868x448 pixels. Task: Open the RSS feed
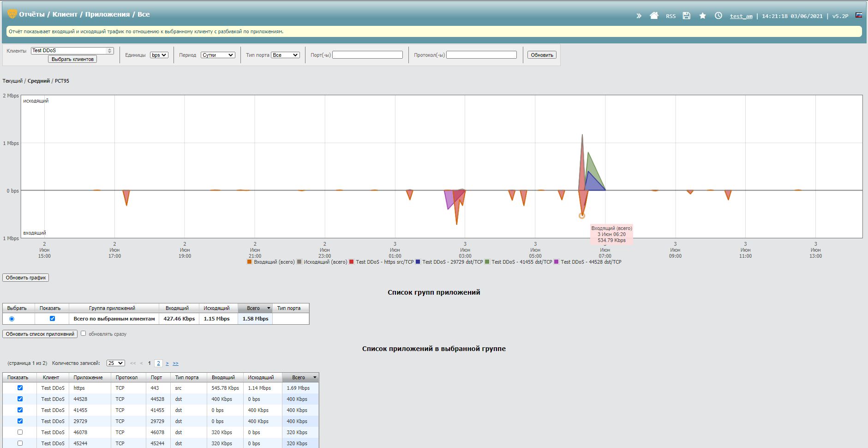coord(670,16)
